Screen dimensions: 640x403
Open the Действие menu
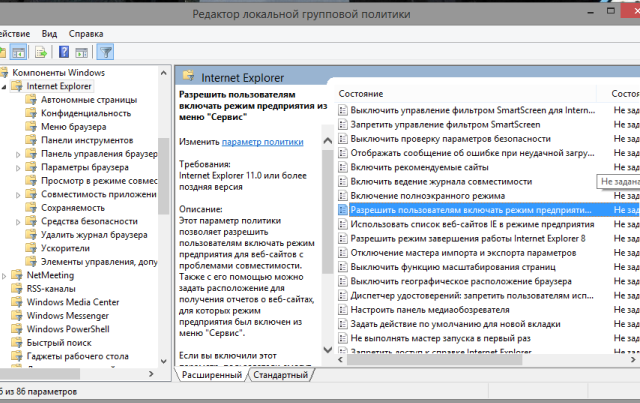point(15,33)
